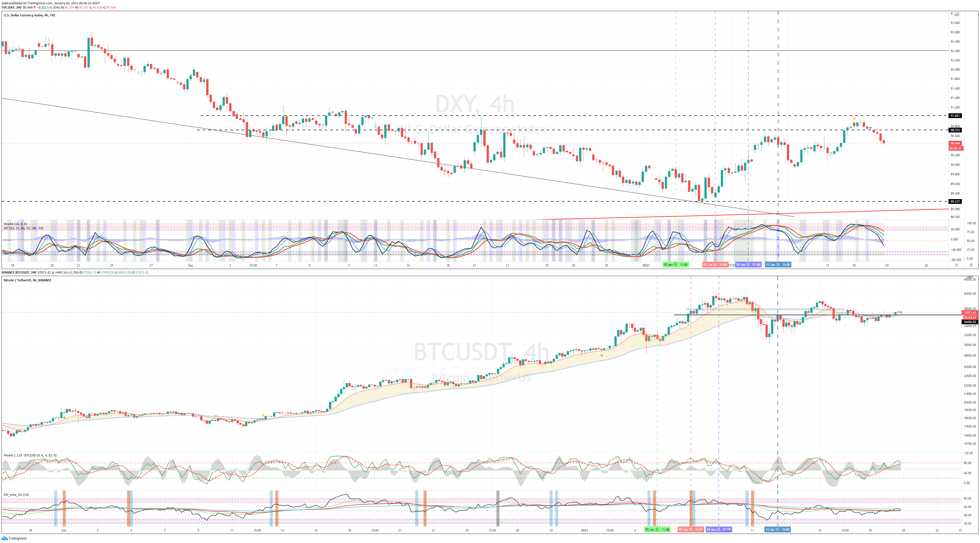Select the 'B' scale button on DXY chart
Image resolution: width=980 pixels, height=543 pixels.
[x=971, y=265]
